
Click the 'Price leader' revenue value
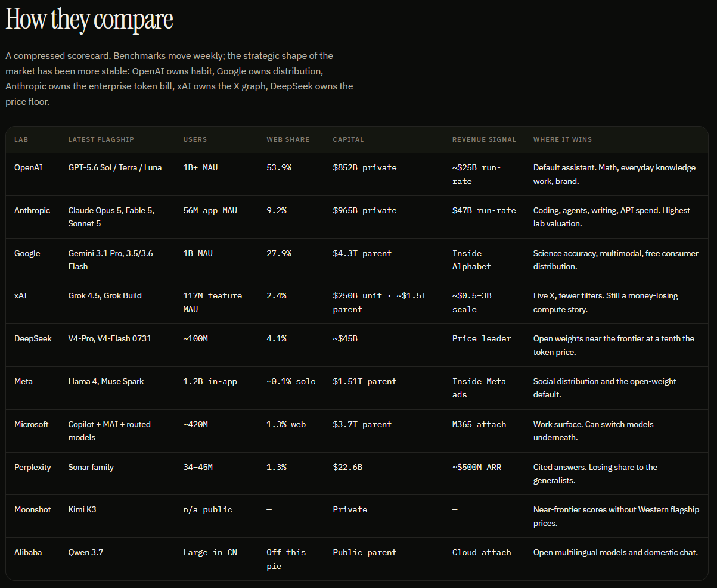pos(482,338)
